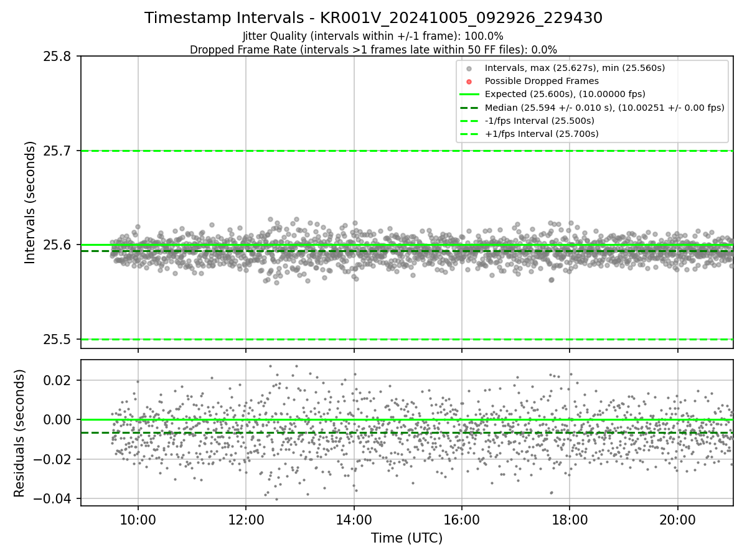
Task: Click the 'Dropped Frame Rate' subtitle line
Action: click(374, 50)
